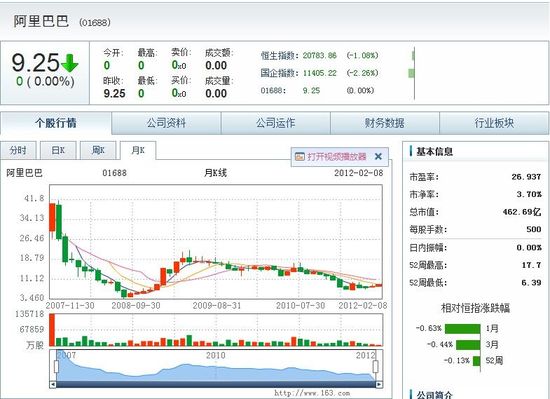Click the first red candlestick of 2007-11

pyautogui.click(x=52, y=217)
